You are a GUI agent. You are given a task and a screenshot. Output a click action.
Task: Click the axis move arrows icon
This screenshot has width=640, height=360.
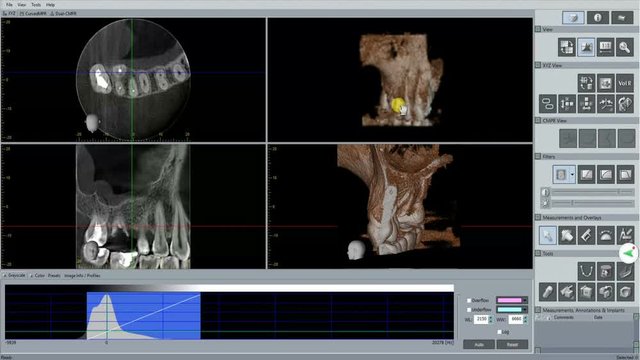click(x=567, y=103)
